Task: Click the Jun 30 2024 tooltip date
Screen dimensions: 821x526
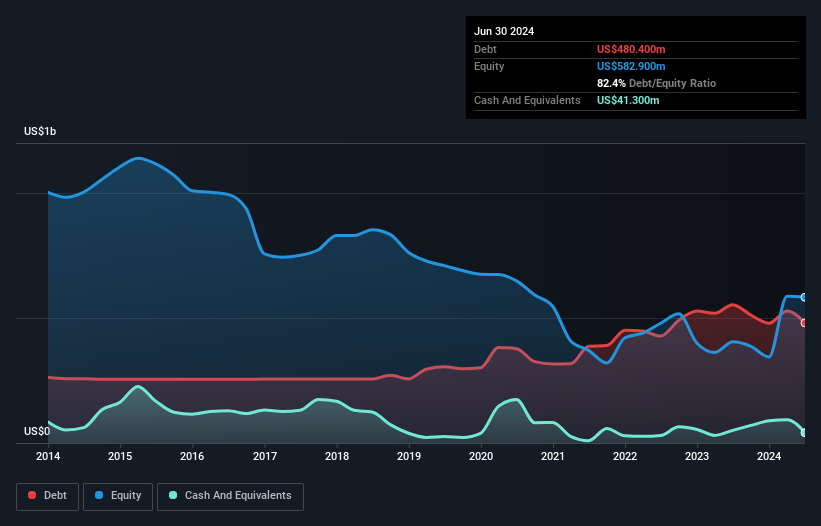Action: tap(504, 31)
